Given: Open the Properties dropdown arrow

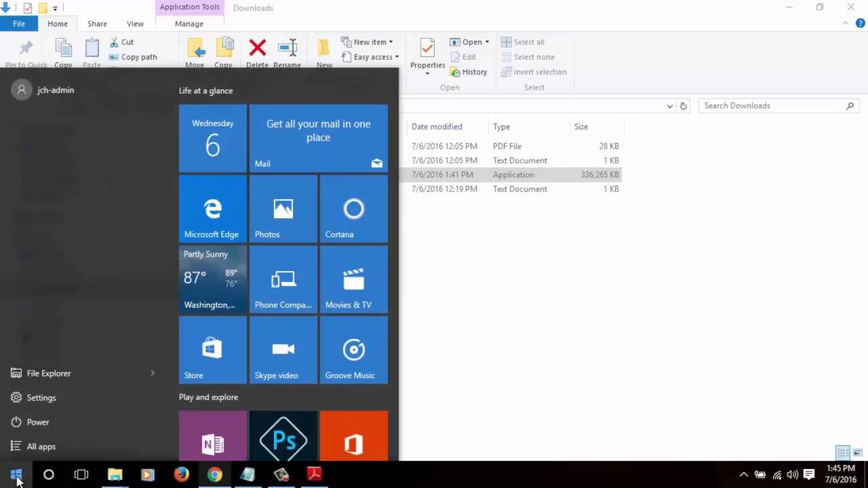Looking at the screenshot, I should click(427, 73).
